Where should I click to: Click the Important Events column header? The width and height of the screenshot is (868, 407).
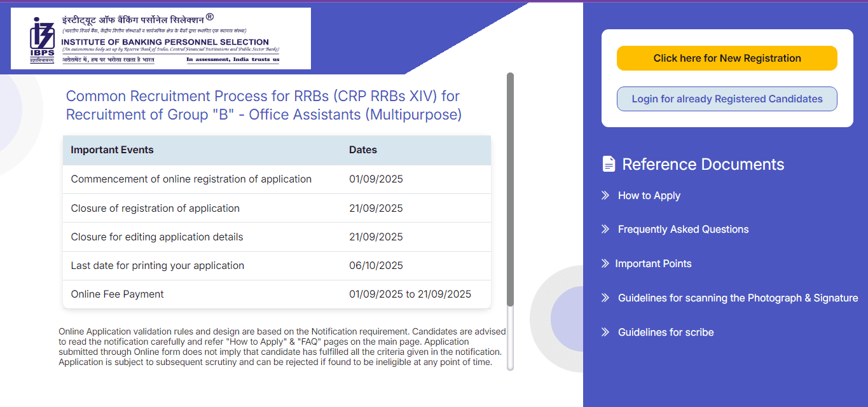[112, 149]
